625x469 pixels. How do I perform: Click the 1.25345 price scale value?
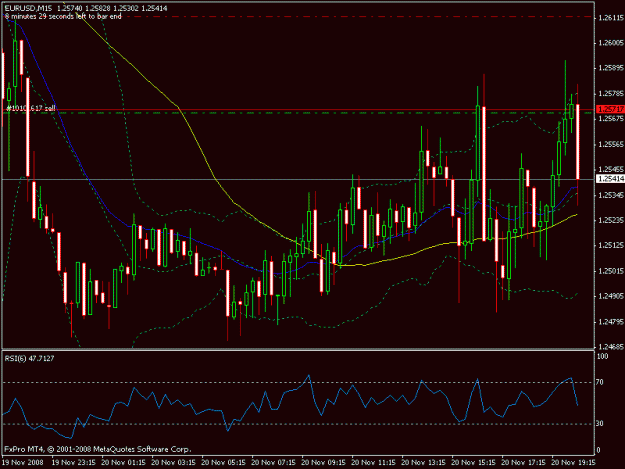(x=611, y=195)
